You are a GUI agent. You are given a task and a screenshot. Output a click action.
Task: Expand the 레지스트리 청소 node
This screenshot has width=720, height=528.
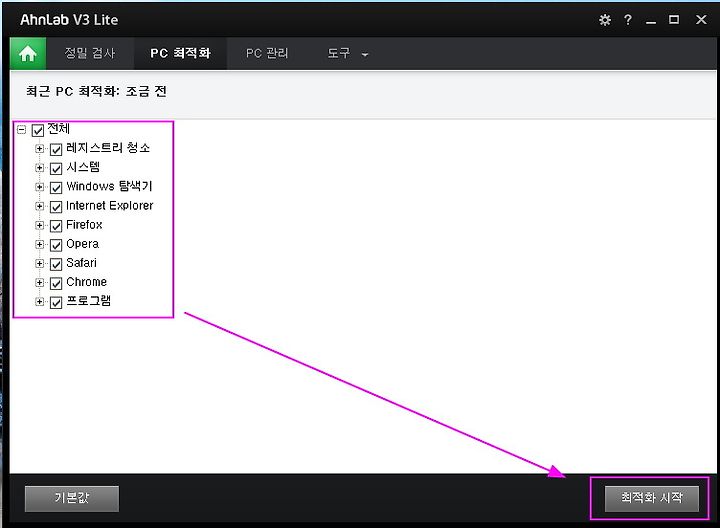coord(39,148)
